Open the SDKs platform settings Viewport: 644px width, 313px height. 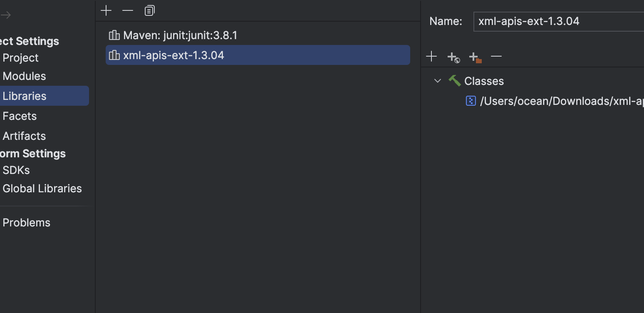tap(16, 170)
